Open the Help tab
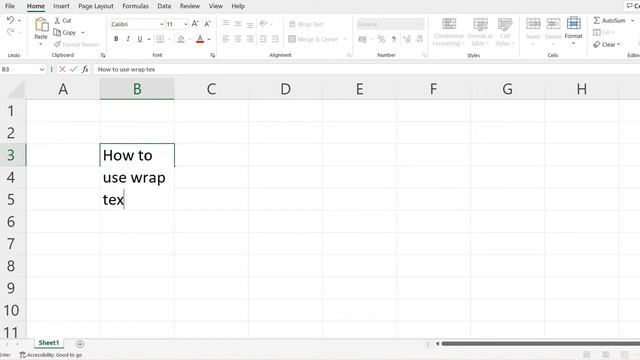The image size is (640, 360). [238, 6]
